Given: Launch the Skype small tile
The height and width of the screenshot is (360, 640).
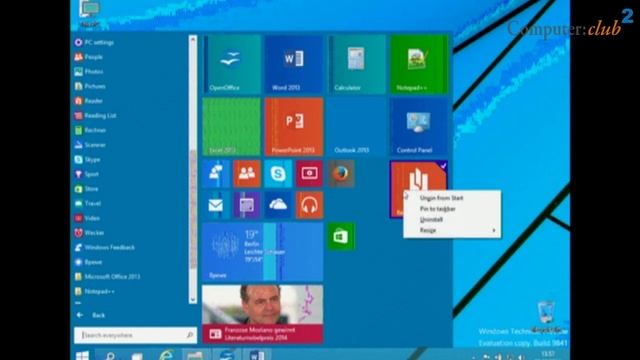Looking at the screenshot, I should pyautogui.click(x=278, y=174).
